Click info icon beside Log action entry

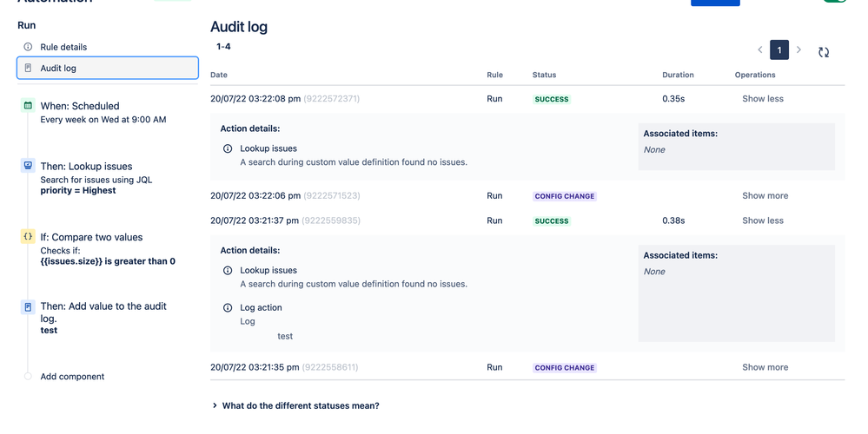(228, 308)
